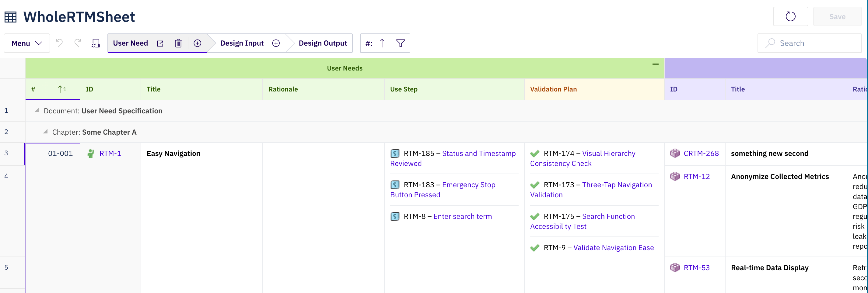Add item via plus next to User Need

coord(198,43)
